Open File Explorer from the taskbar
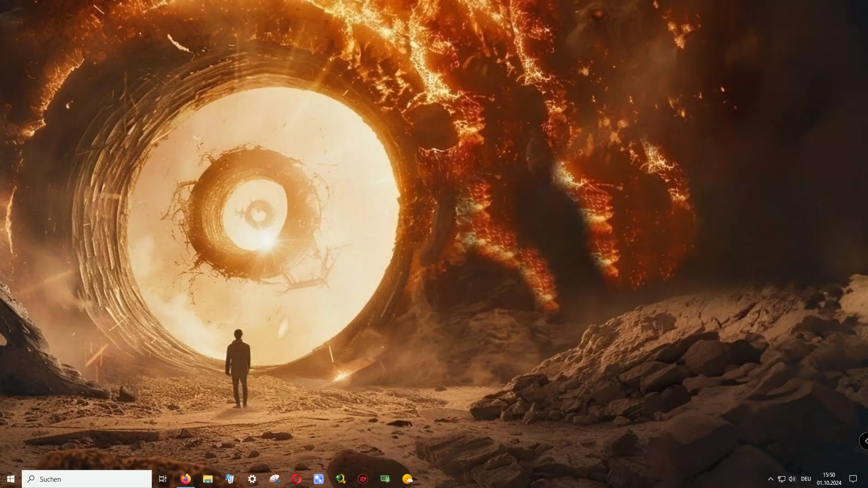 208,479
